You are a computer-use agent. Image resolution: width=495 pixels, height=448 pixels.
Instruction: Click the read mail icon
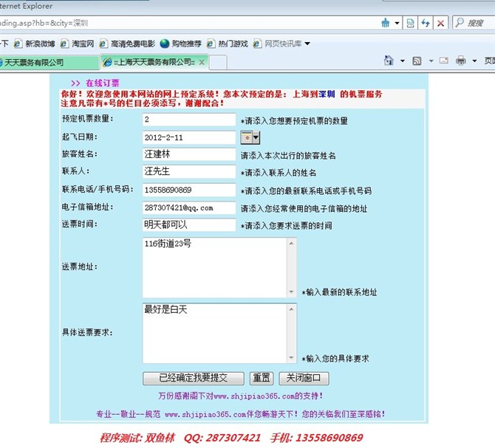coord(444,61)
